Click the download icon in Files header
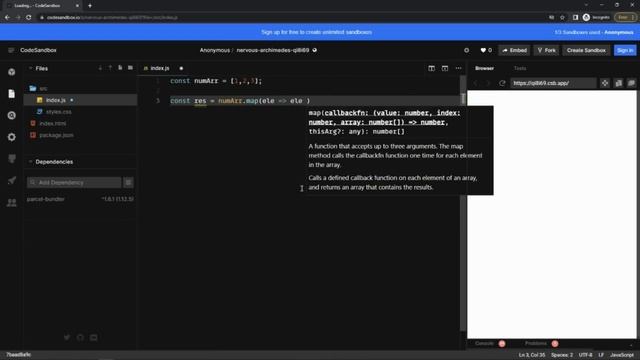 click(x=100, y=68)
